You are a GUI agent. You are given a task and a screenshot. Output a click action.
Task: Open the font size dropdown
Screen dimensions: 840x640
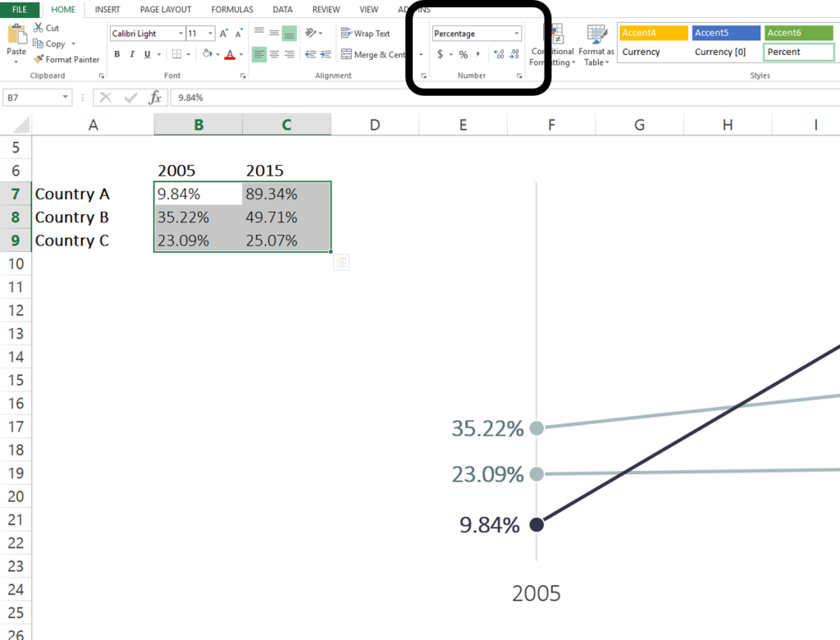click(x=210, y=34)
